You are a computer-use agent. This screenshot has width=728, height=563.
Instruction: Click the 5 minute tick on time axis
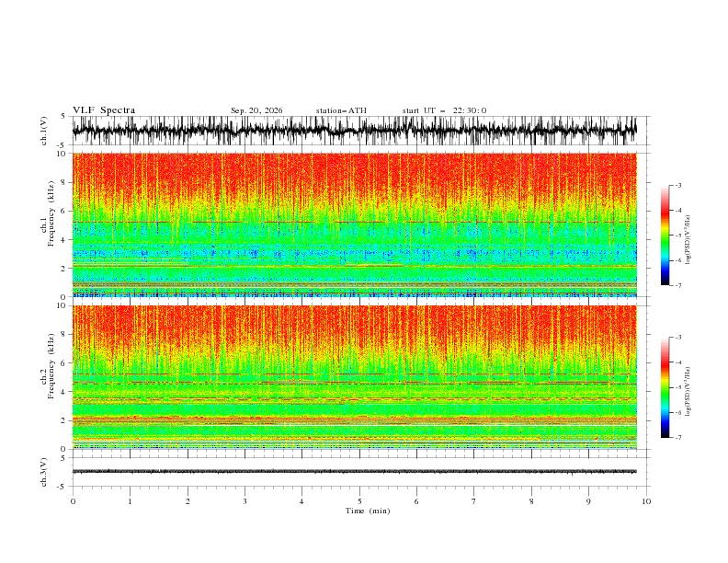[359, 501]
